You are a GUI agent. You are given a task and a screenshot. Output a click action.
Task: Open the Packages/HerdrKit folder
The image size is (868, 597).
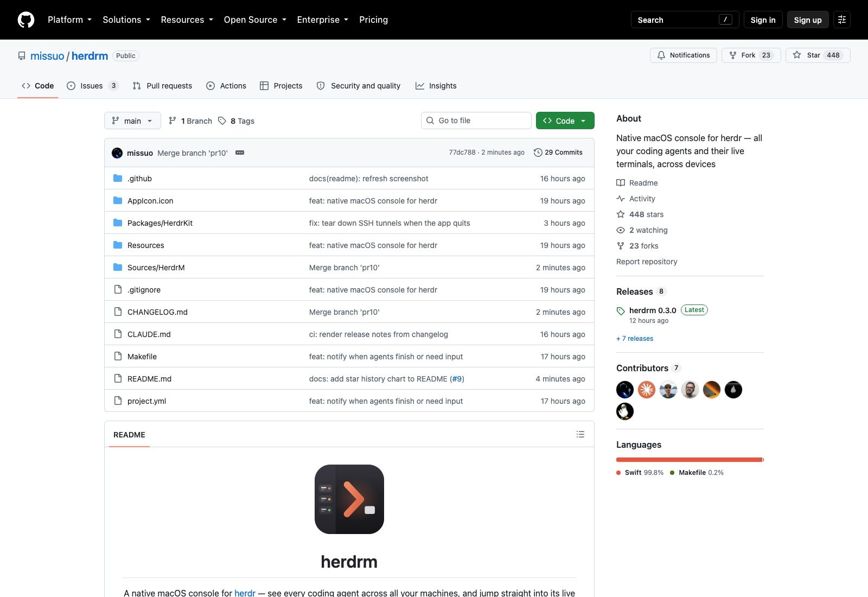click(160, 223)
